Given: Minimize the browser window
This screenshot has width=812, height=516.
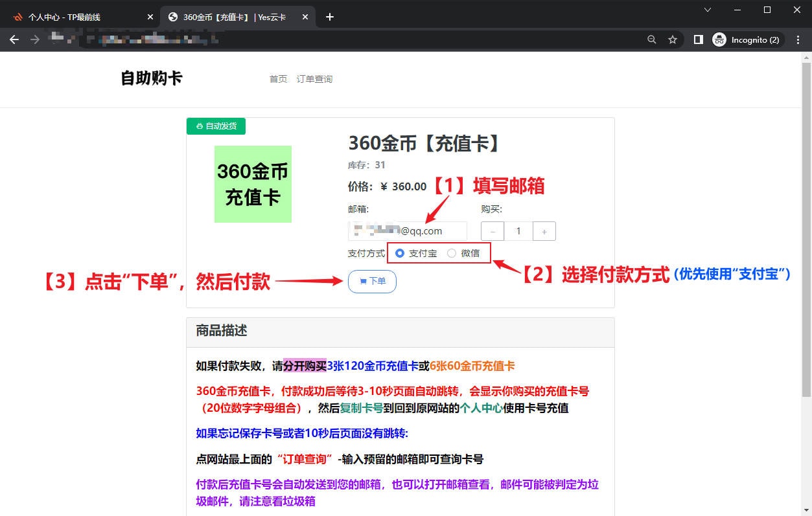Looking at the screenshot, I should click(x=737, y=10).
